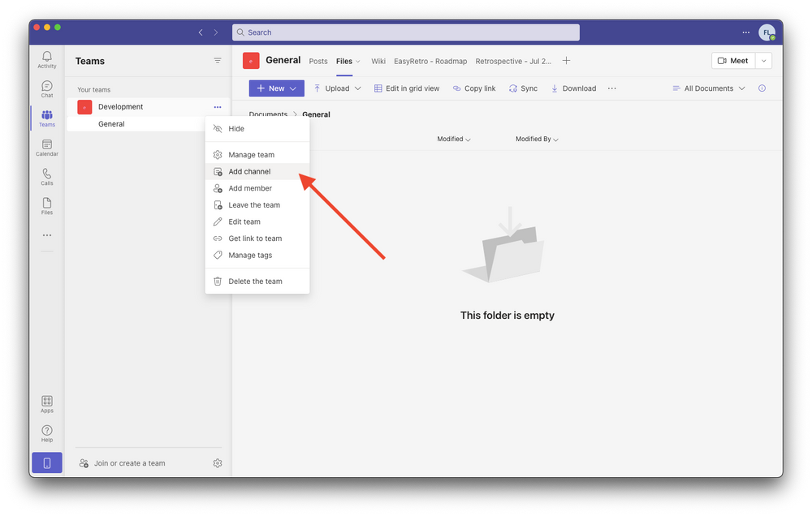Open manage teams settings gear
Viewport: 812px width, 516px height.
[218, 463]
